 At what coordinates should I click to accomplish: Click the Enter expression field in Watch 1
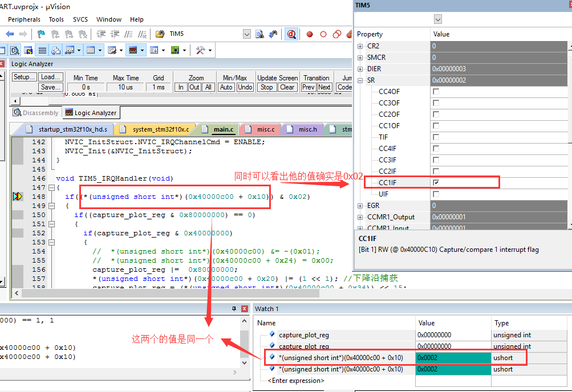coord(296,381)
